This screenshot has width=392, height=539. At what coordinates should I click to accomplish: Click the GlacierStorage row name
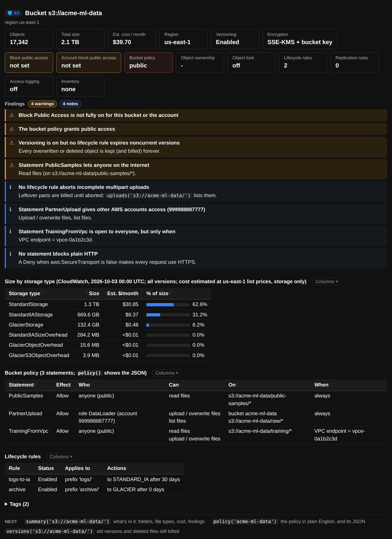coord(26,325)
